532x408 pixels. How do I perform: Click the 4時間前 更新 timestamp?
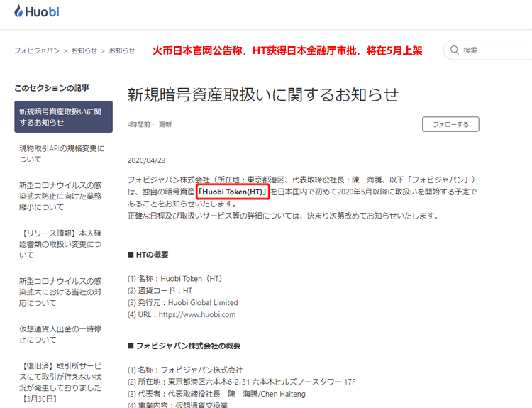(x=150, y=125)
